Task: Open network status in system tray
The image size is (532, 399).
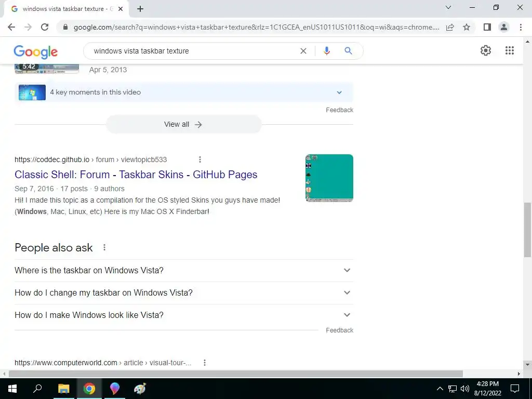Action: [453, 389]
